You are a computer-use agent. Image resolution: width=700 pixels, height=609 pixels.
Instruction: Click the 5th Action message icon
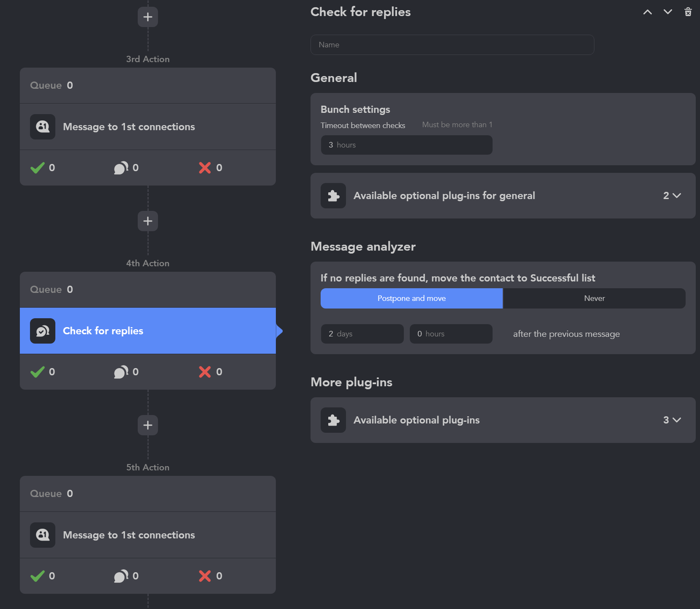pyautogui.click(x=43, y=535)
